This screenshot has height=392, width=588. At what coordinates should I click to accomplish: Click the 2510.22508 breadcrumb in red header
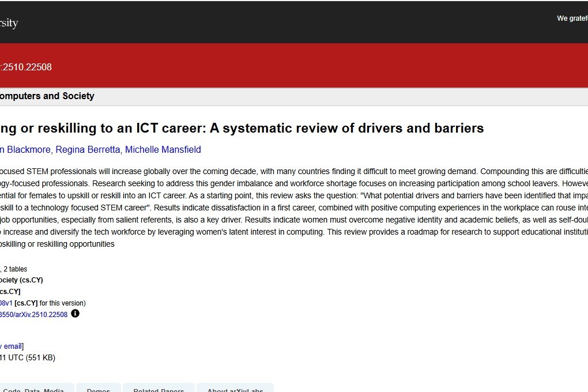[27, 67]
